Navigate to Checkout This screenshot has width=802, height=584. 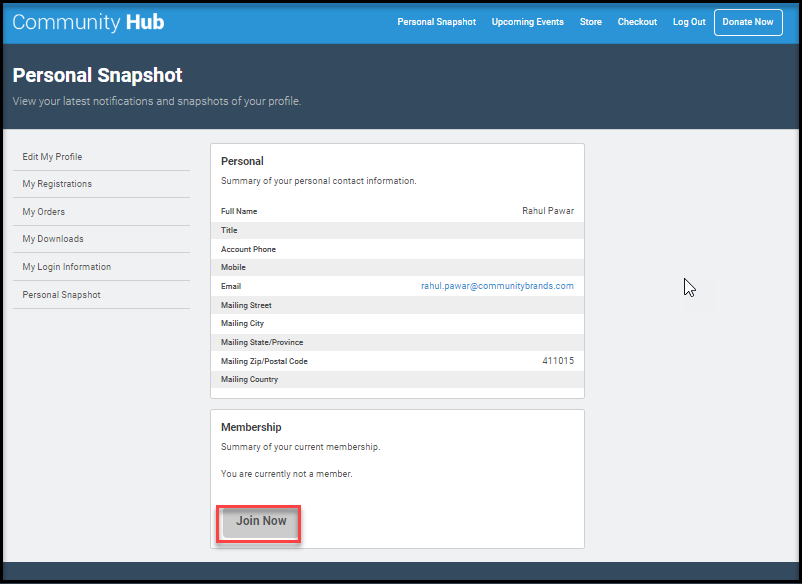click(x=637, y=22)
